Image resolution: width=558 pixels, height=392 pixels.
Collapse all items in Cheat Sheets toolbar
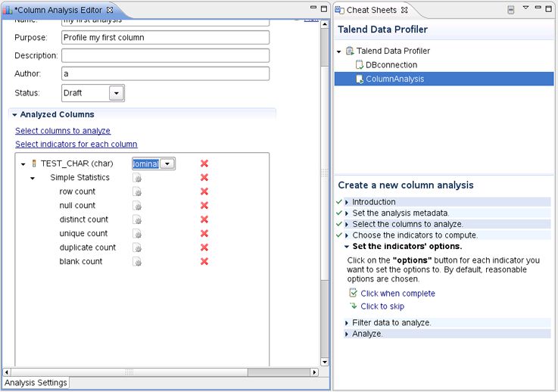510,10
